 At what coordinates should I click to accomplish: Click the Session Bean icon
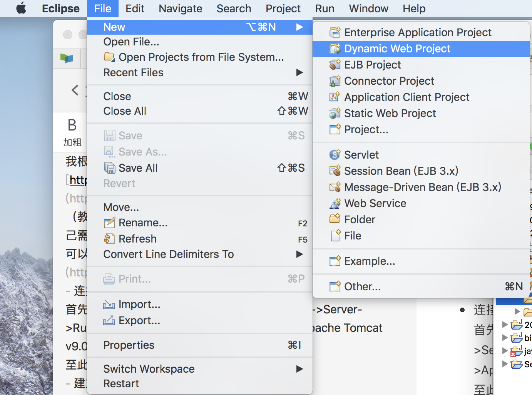point(335,171)
